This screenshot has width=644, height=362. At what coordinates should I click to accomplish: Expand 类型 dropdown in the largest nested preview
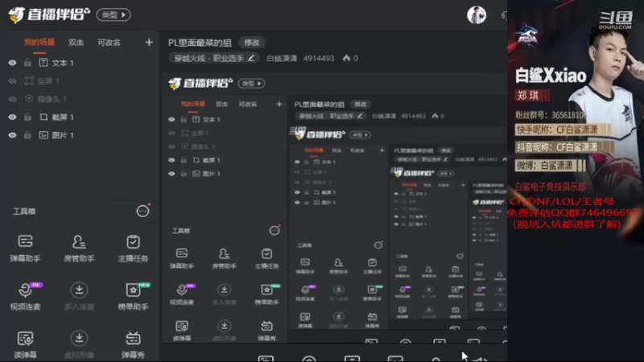point(251,84)
